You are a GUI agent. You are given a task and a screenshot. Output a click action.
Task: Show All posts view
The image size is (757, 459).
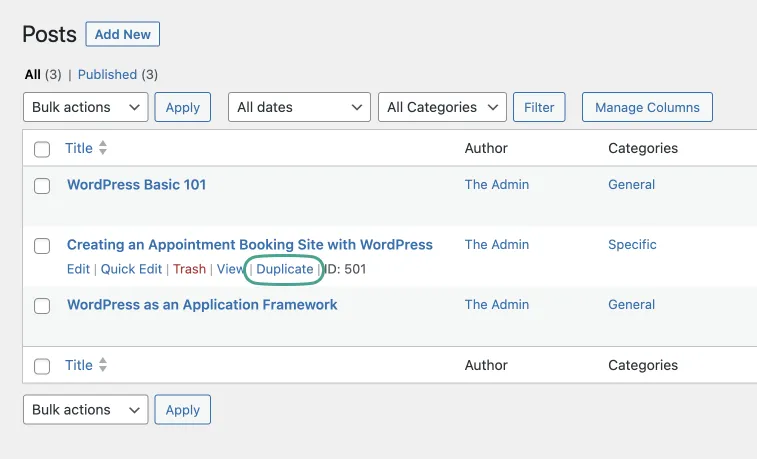pos(32,74)
